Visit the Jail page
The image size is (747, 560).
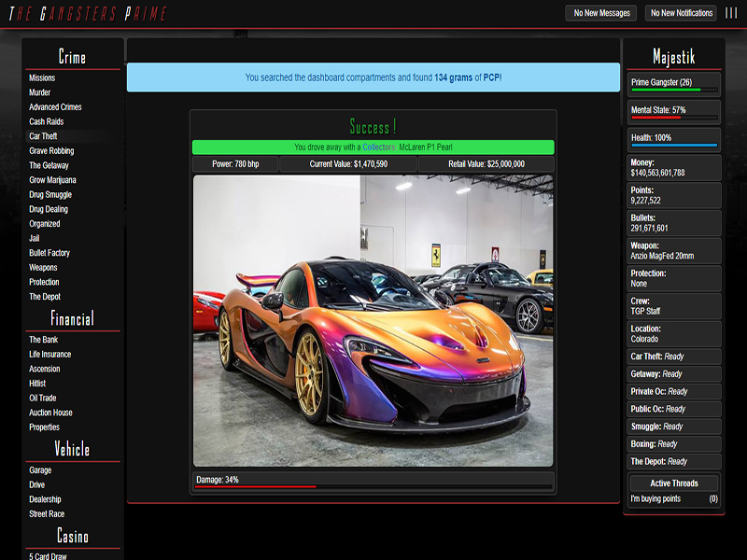tap(35, 238)
